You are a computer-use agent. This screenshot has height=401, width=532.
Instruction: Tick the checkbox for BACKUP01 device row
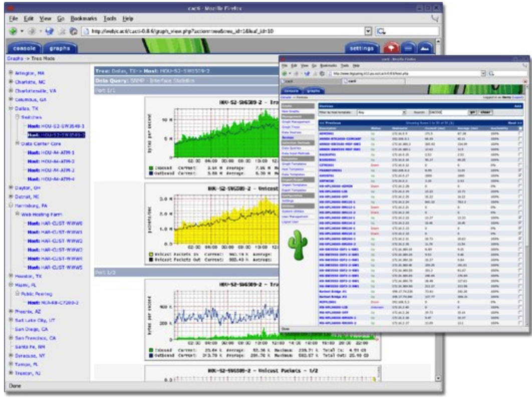click(x=520, y=155)
